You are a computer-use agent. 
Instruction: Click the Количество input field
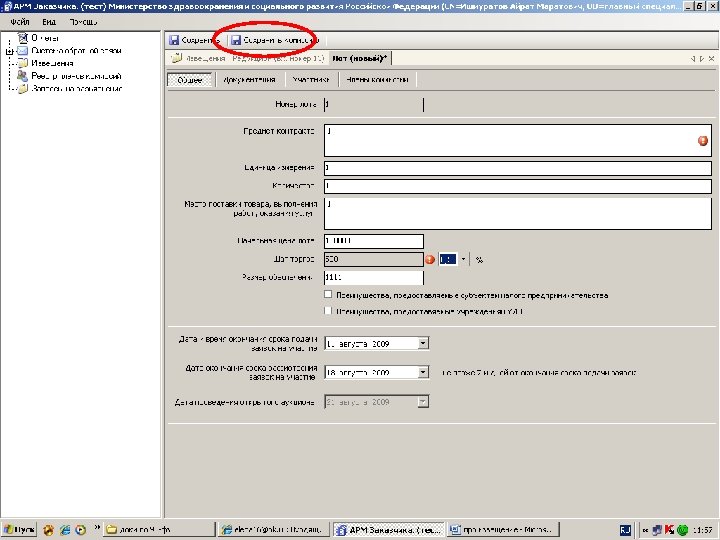[x=518, y=186]
